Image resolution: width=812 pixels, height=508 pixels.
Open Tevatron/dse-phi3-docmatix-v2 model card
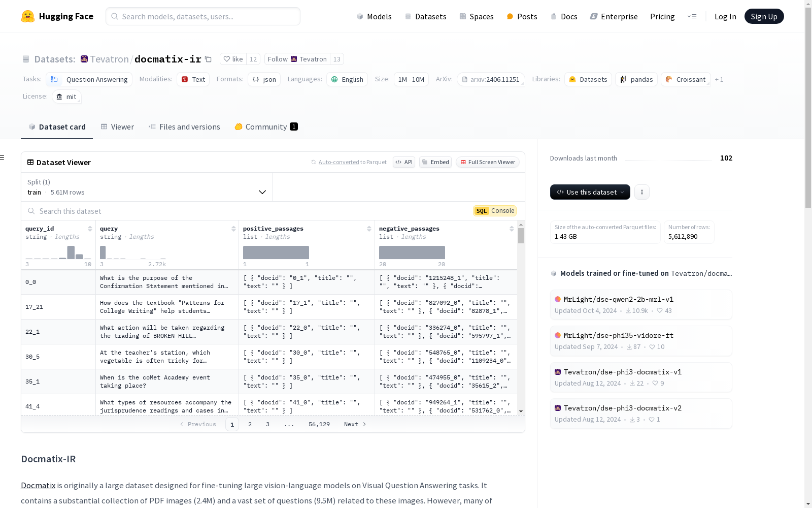(x=641, y=414)
